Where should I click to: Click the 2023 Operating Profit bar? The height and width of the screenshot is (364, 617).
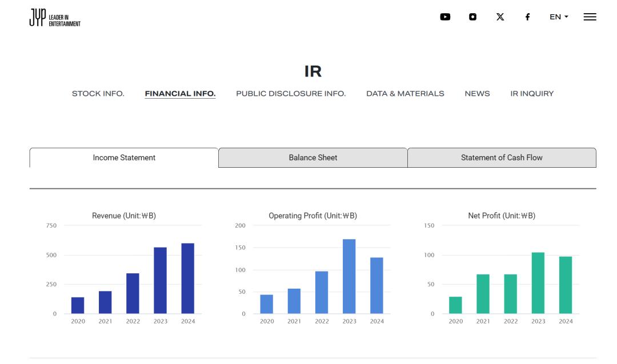click(349, 277)
